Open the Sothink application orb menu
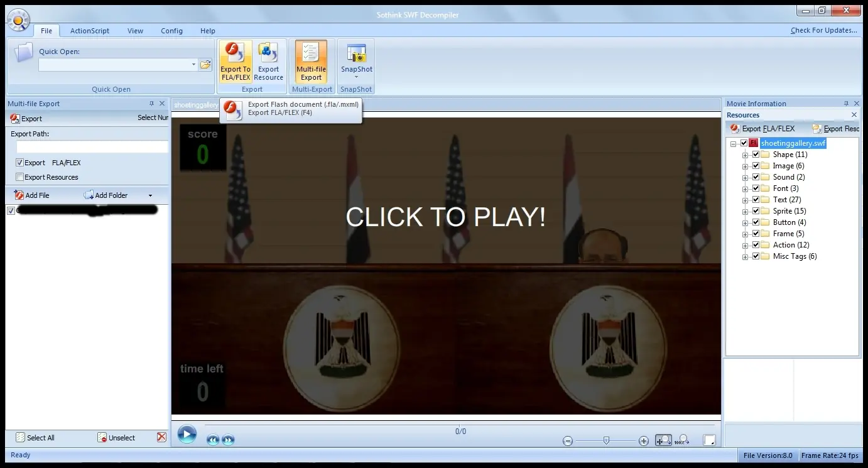 coord(18,19)
